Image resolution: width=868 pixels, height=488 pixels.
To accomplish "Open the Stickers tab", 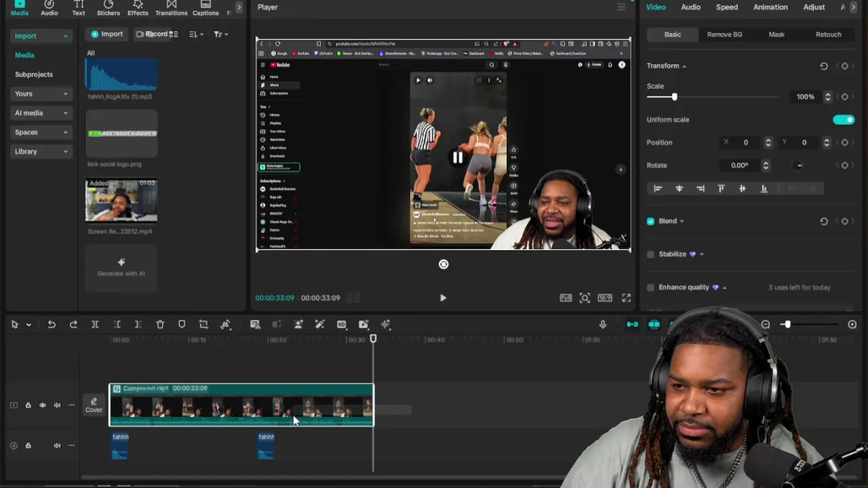I will pyautogui.click(x=108, y=8).
